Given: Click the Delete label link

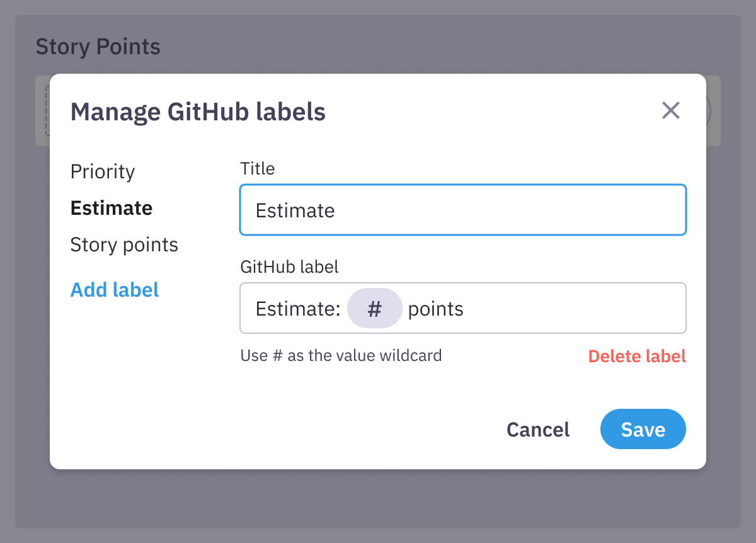Looking at the screenshot, I should point(637,356).
